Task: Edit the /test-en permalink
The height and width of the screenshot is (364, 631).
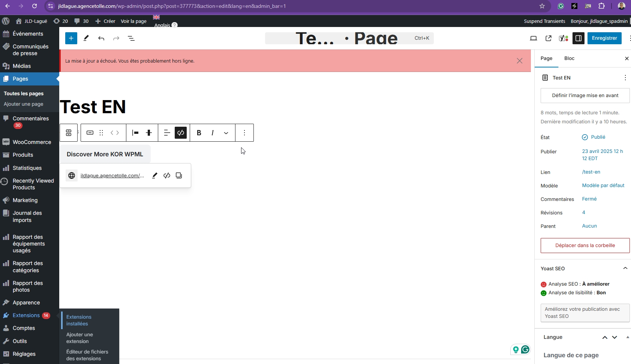Action: [x=591, y=172]
